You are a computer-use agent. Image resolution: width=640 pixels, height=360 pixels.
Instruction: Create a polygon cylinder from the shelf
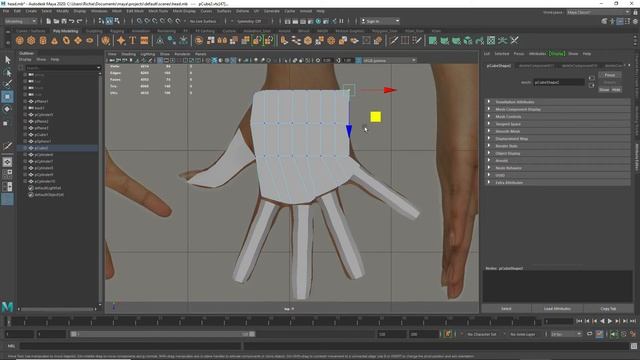tap(43, 40)
